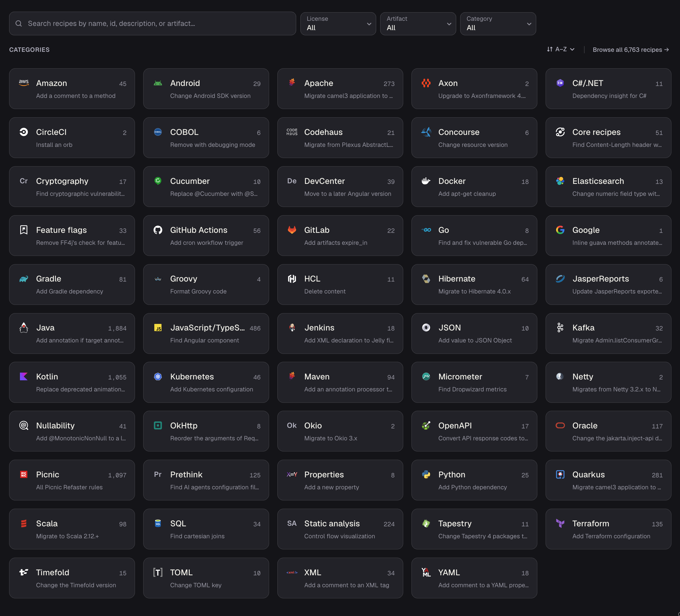Open the Apache category card
Image resolution: width=680 pixels, height=616 pixels.
coord(340,89)
